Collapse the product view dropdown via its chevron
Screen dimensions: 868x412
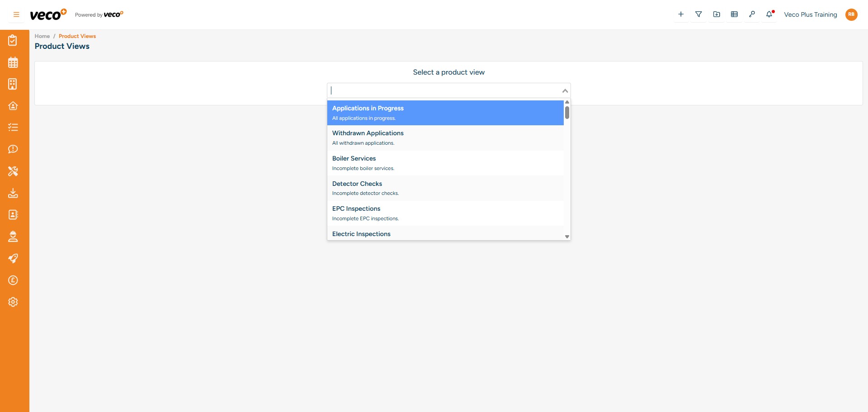(564, 90)
